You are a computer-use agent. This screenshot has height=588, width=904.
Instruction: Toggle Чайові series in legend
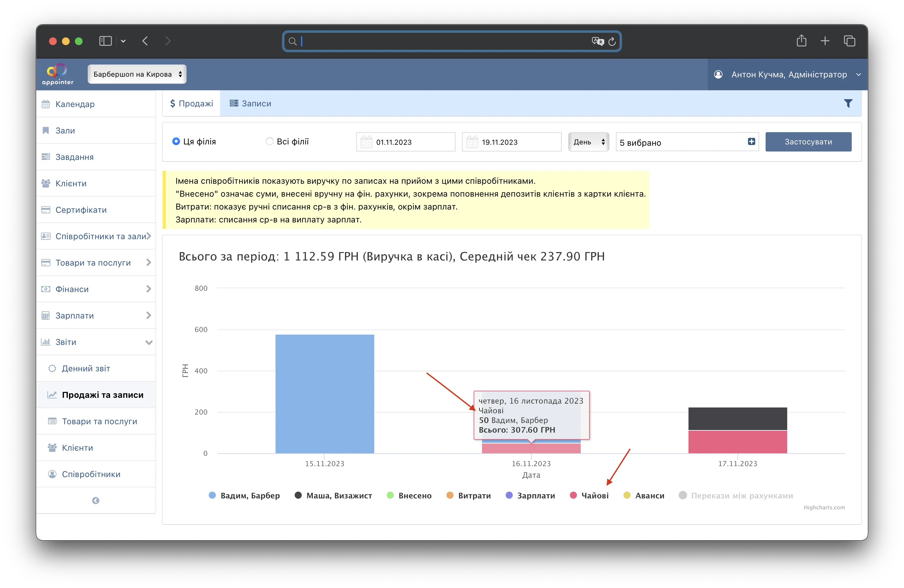click(589, 495)
